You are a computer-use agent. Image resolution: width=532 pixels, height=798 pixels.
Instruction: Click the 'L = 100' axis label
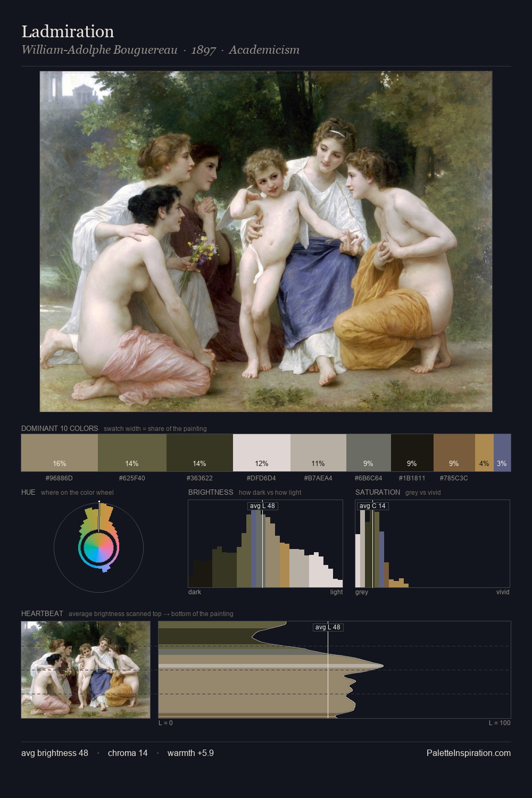(x=500, y=723)
